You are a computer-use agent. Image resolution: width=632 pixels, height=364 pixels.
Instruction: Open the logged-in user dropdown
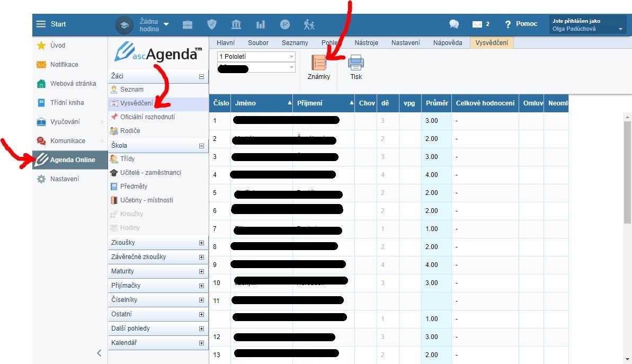tap(588, 24)
